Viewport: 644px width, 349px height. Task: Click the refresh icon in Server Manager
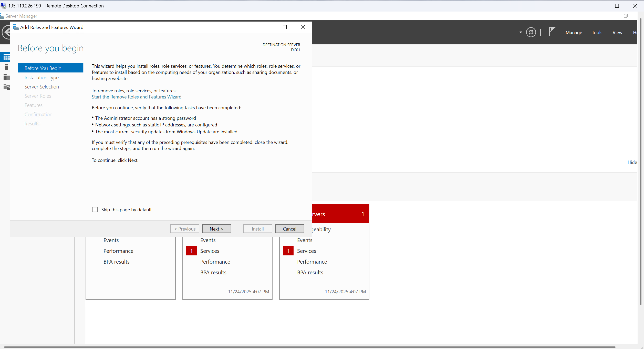pos(531,32)
